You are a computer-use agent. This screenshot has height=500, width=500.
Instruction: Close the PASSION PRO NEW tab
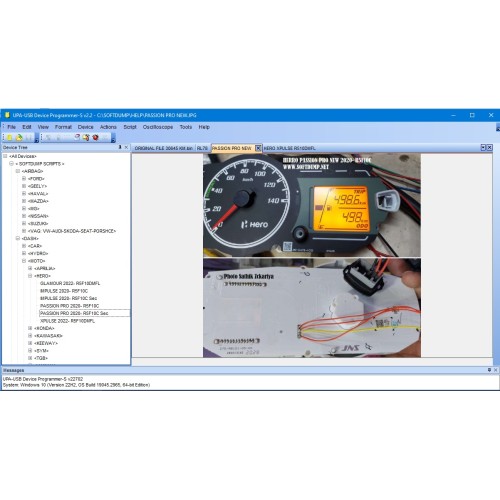[258, 148]
